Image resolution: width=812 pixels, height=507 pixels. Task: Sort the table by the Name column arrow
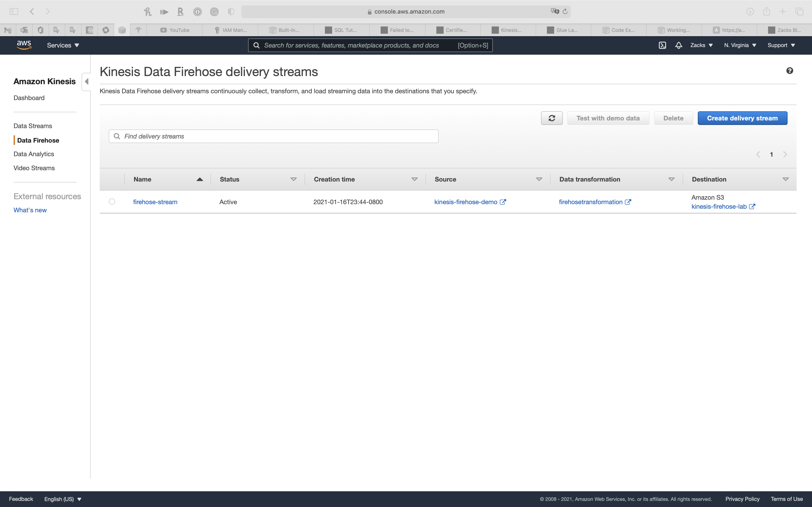click(x=200, y=179)
